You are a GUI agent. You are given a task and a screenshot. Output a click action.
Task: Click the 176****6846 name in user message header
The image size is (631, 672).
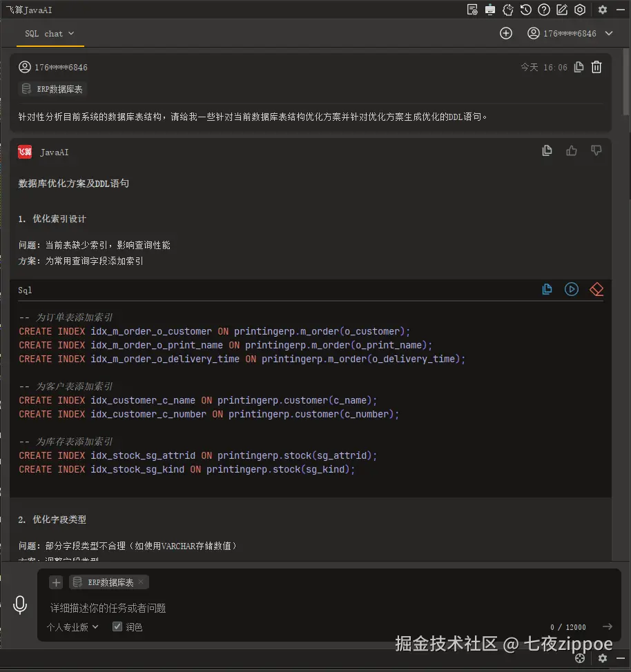tap(61, 68)
